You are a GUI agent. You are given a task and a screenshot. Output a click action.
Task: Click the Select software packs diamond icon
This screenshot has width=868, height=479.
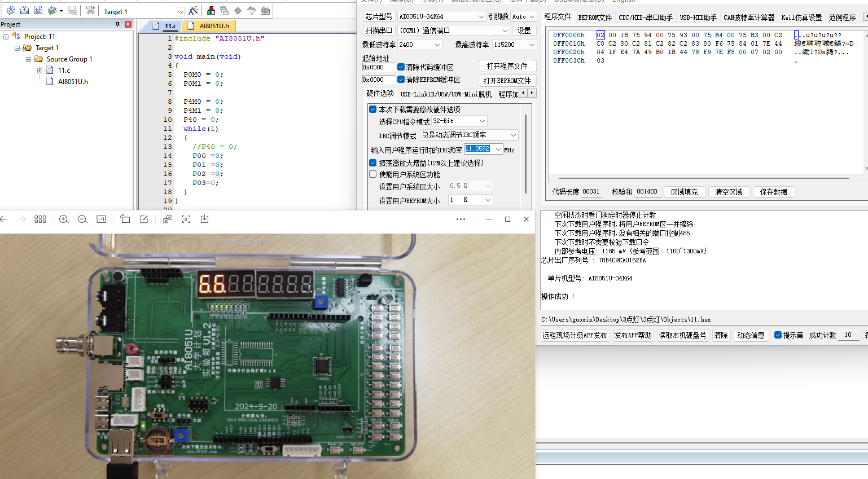(238, 11)
